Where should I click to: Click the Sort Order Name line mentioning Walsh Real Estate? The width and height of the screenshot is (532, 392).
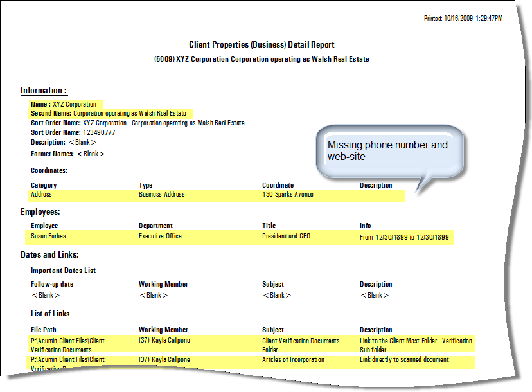(x=137, y=123)
